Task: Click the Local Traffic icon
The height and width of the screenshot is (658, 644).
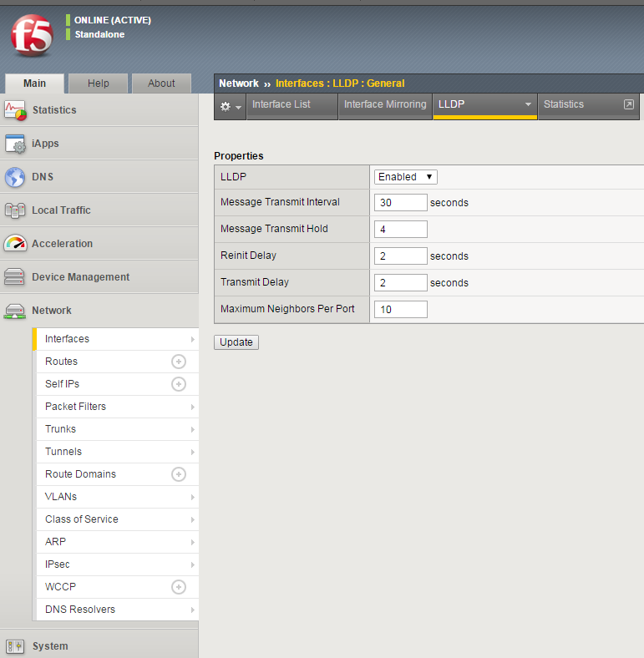Action: pyautogui.click(x=16, y=210)
